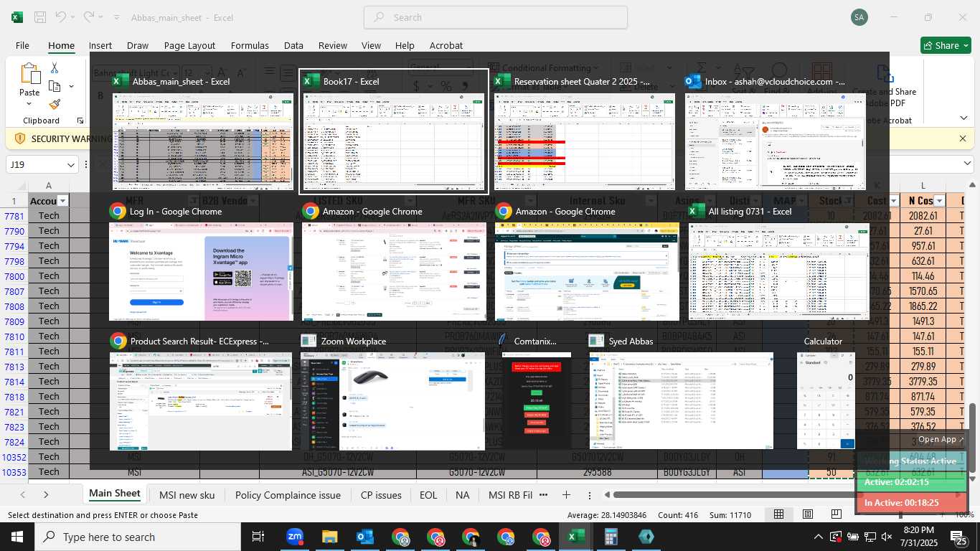Click the Type here to search taskbar box
980x551 pixels.
138,537
